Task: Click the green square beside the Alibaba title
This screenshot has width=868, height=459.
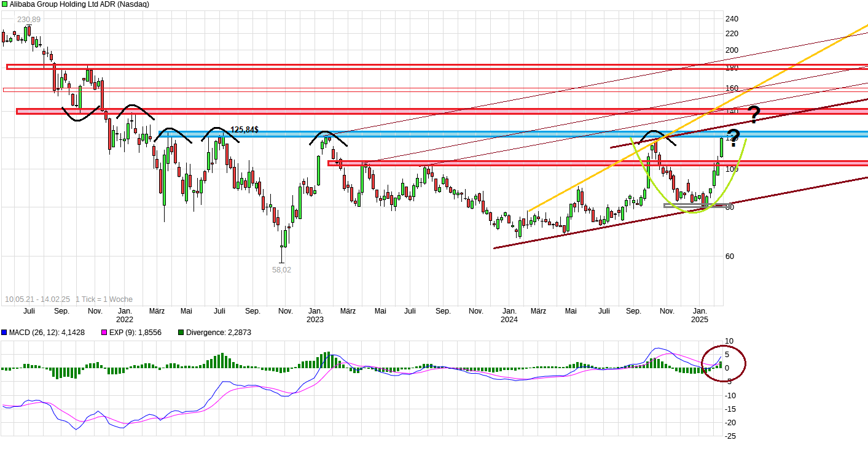Action: pyautogui.click(x=4, y=4)
